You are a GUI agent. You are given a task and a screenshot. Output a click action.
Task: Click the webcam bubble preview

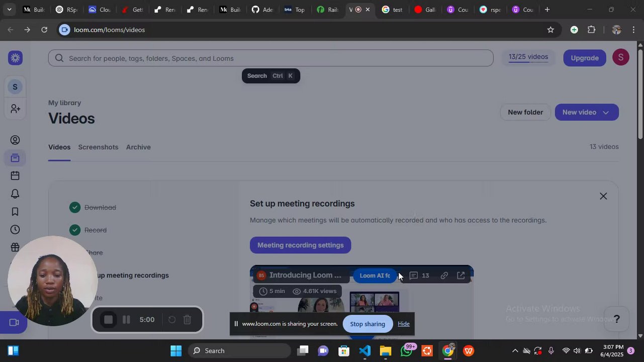click(x=53, y=281)
